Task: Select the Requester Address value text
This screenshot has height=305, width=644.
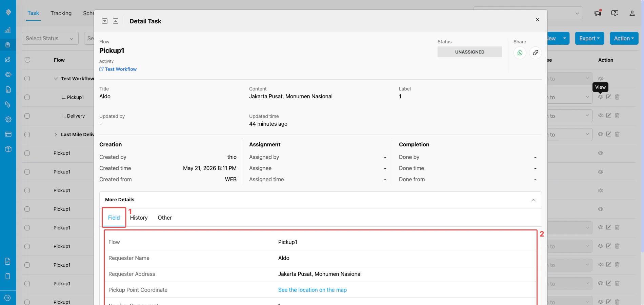Action: (x=320, y=274)
